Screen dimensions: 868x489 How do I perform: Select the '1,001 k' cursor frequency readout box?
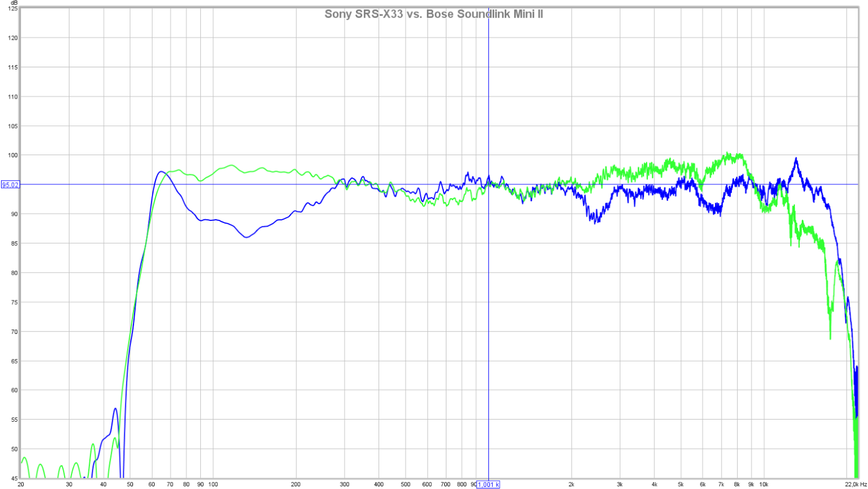click(x=488, y=484)
